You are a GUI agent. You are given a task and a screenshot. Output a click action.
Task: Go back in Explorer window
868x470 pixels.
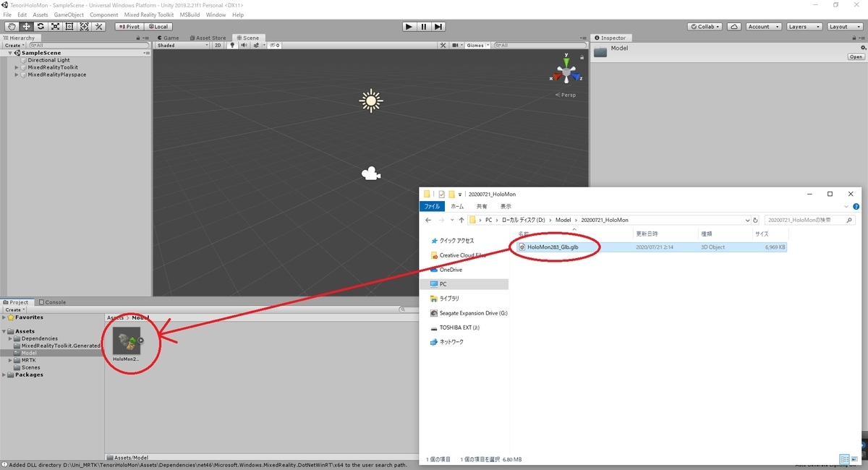(428, 220)
